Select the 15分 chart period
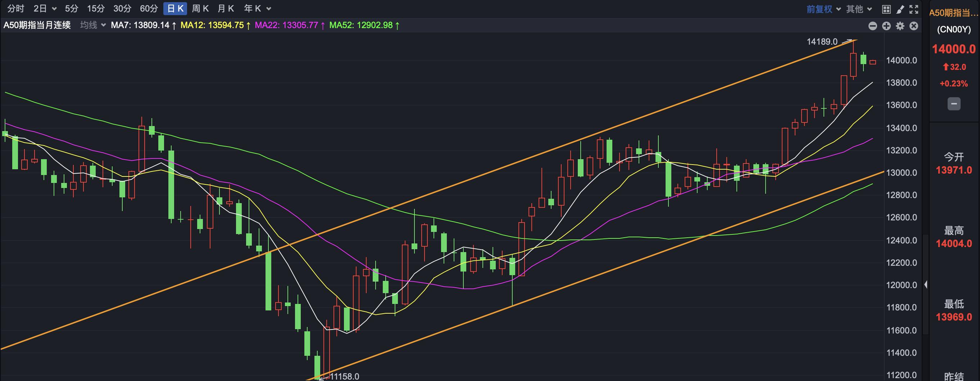This screenshot has height=381, width=980. [x=95, y=9]
